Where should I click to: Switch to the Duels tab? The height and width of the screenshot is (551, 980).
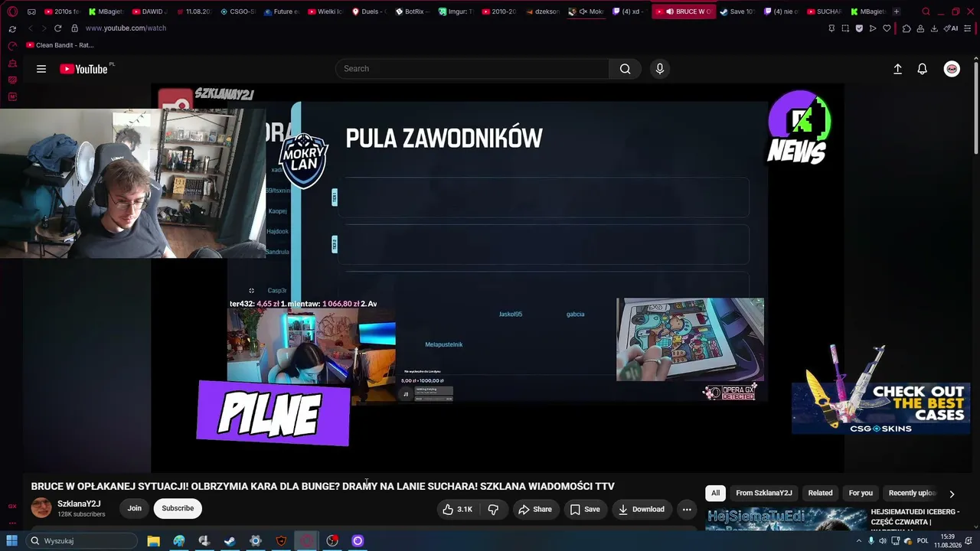point(369,11)
